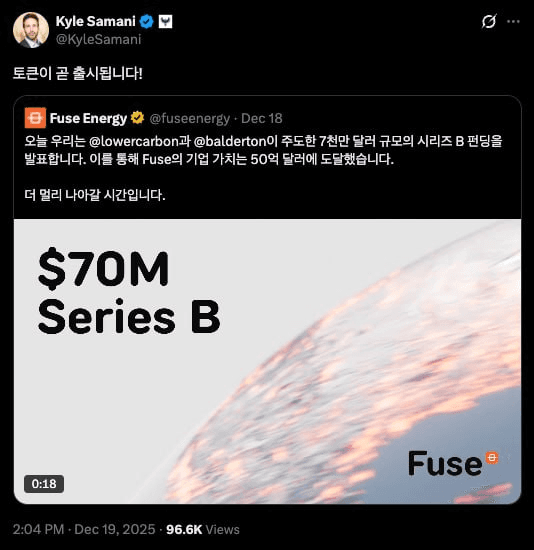The height and width of the screenshot is (550, 534).
Task: Click the Grok slashed-circle icon at top right
Action: pyautogui.click(x=489, y=21)
